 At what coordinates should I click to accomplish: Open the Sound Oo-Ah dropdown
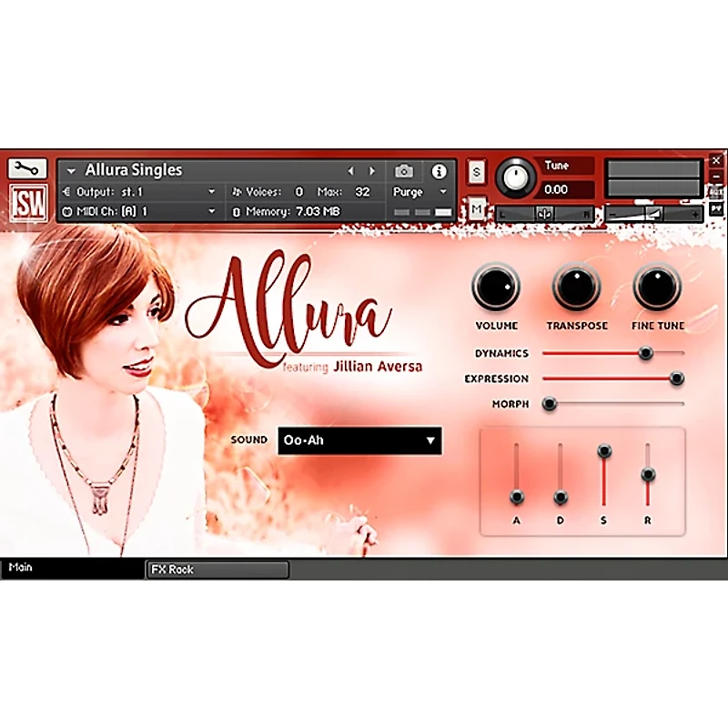click(359, 440)
